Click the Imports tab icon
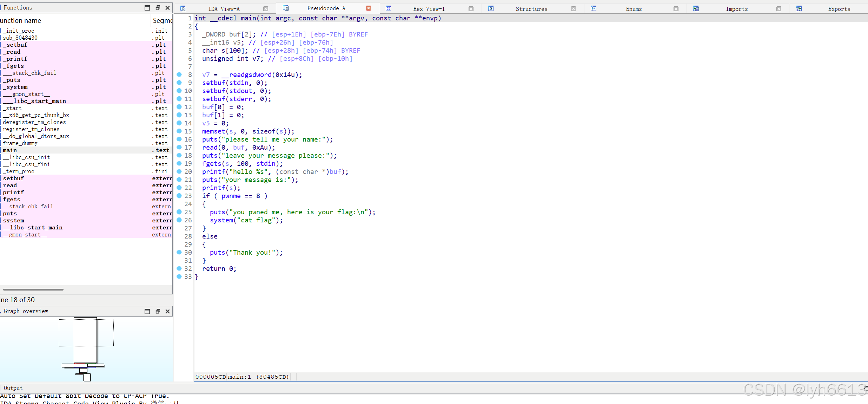Image resolution: width=868 pixels, height=404 pixels. (696, 8)
